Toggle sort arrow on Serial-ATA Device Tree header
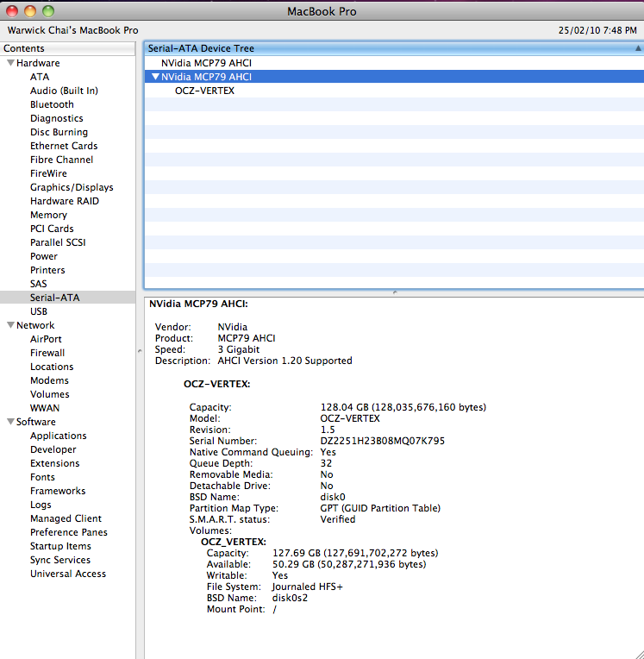Viewport: 644px width, 659px height. point(638,48)
